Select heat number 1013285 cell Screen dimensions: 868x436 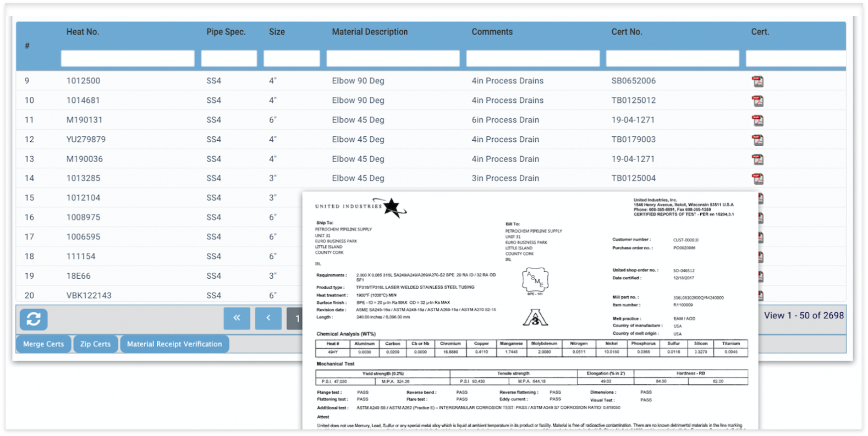click(83, 179)
